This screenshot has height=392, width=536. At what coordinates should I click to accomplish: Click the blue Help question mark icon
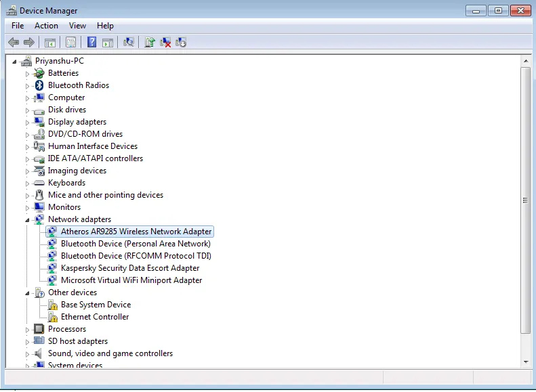91,43
